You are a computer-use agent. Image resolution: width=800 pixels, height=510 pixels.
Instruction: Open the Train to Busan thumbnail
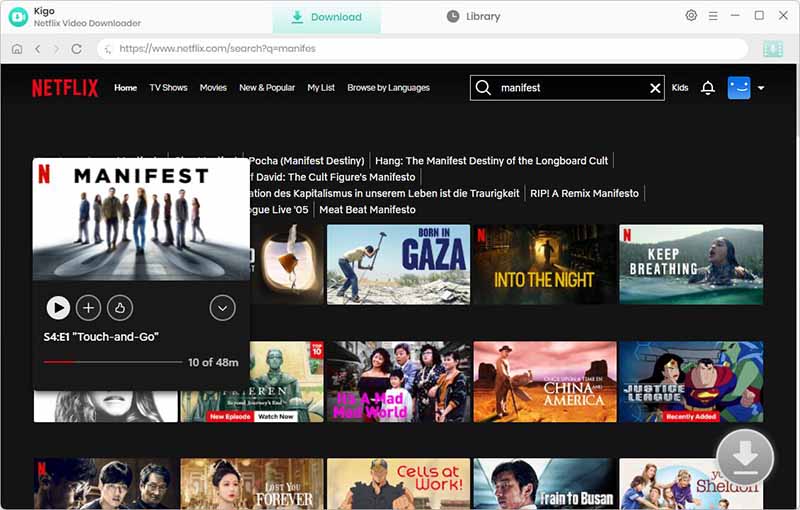[545, 483]
